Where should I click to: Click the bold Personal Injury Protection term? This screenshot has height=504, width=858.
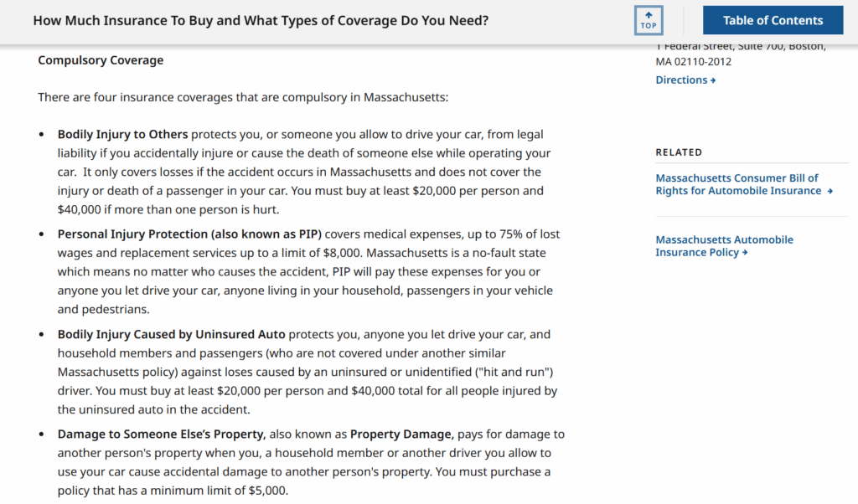pos(189,234)
